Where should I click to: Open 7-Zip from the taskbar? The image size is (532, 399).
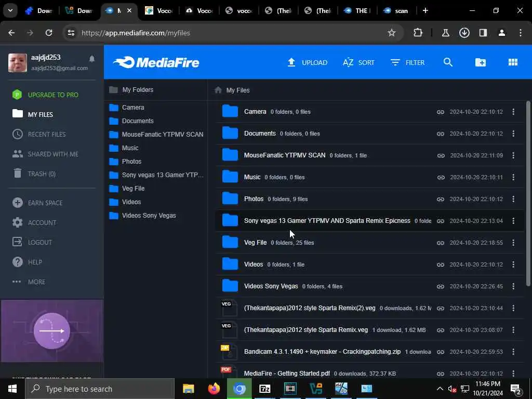(x=264, y=389)
